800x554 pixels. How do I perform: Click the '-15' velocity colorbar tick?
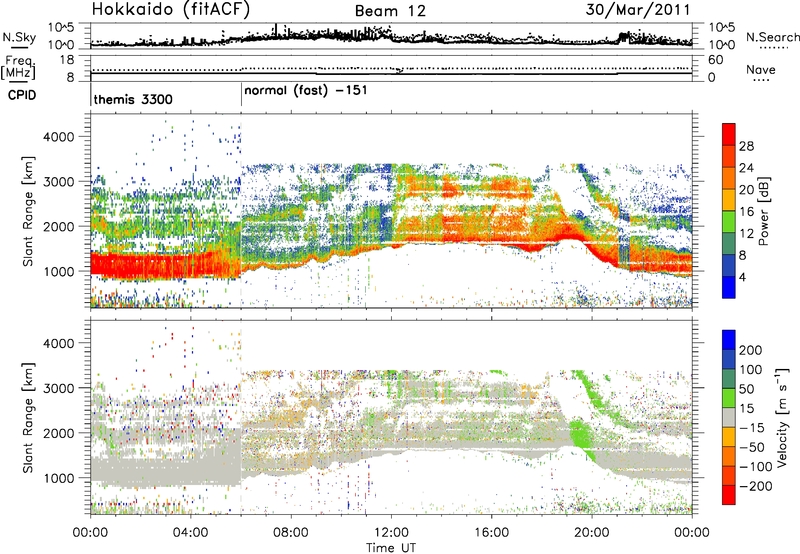pyautogui.click(x=750, y=427)
